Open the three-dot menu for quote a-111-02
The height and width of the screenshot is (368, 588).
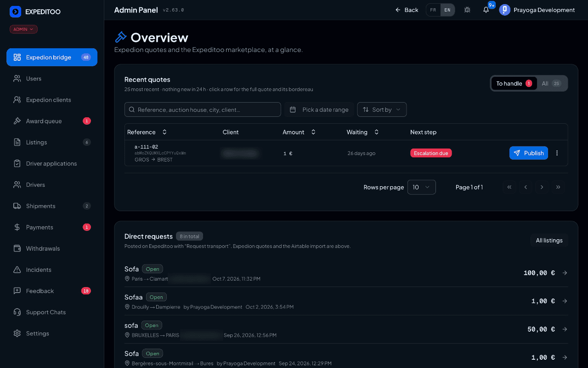pos(557,153)
